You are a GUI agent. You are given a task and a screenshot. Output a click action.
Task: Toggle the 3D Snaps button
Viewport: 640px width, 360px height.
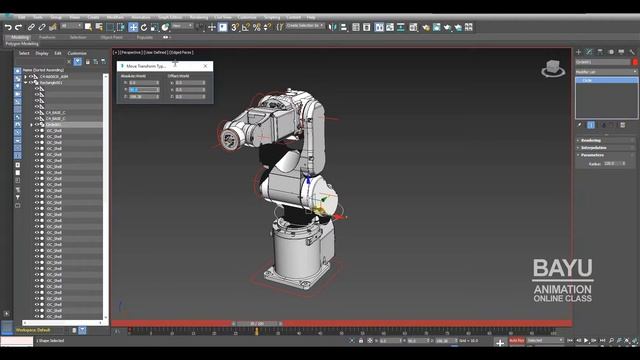(235, 27)
